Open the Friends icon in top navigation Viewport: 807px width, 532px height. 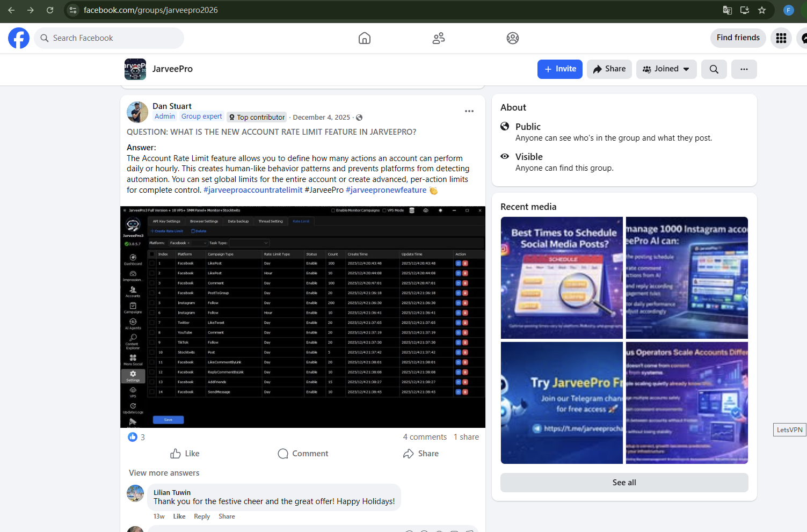click(x=439, y=38)
